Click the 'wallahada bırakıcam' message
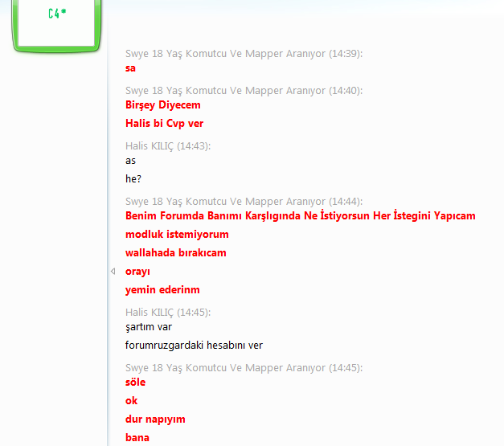504x446 pixels. 175,253
